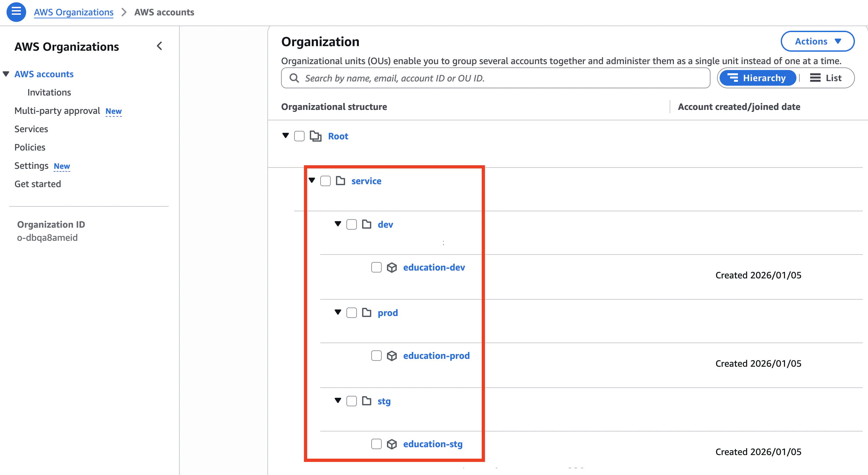
Task: Open the stg OU link
Action: (x=384, y=401)
